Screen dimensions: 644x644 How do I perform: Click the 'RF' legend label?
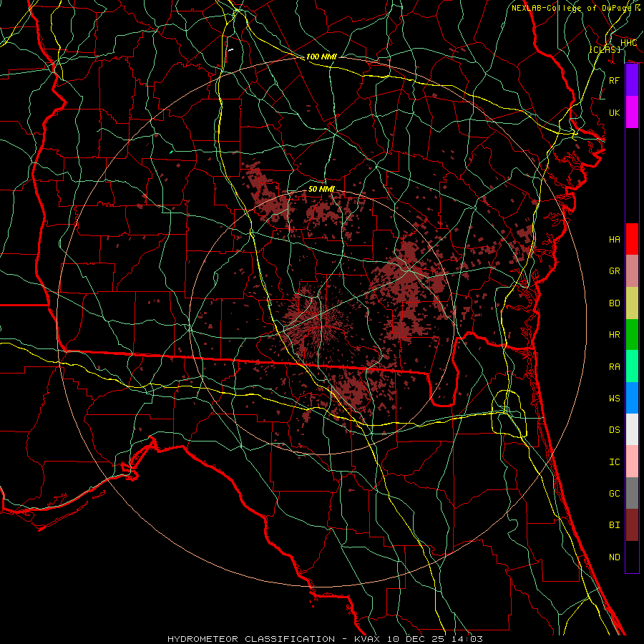[615, 80]
